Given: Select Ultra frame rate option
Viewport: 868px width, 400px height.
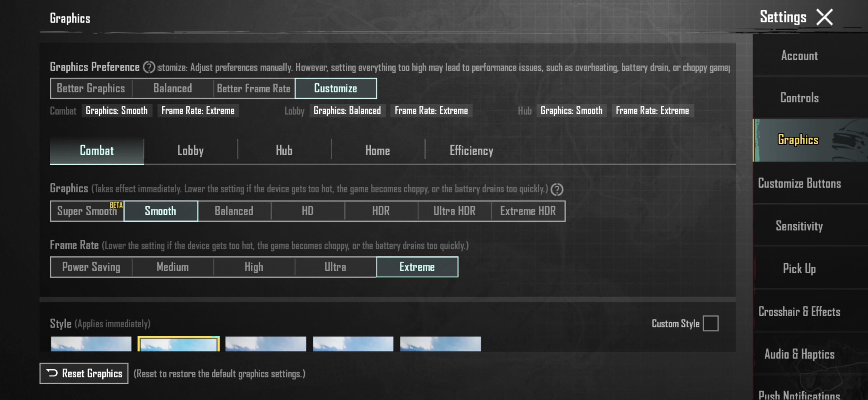Looking at the screenshot, I should pos(335,267).
